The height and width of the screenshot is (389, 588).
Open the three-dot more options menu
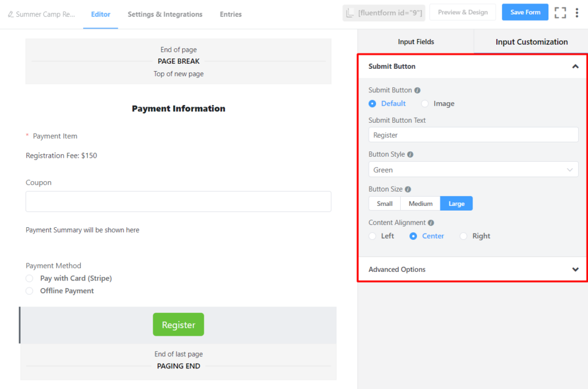coord(577,13)
